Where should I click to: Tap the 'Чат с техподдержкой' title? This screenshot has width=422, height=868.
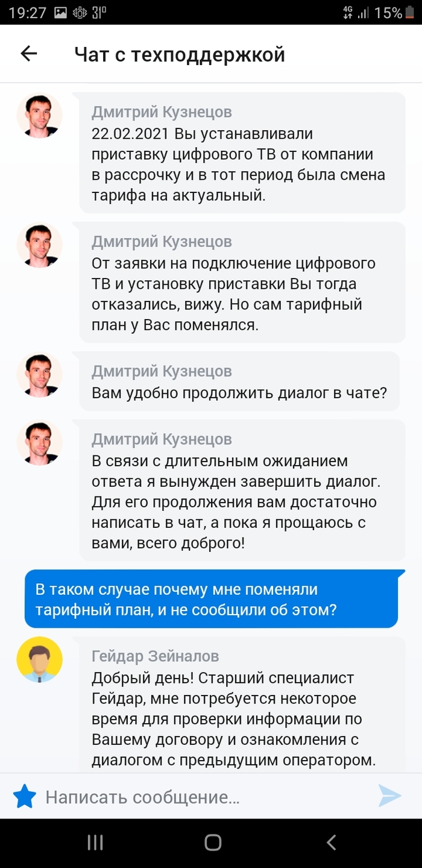(179, 54)
